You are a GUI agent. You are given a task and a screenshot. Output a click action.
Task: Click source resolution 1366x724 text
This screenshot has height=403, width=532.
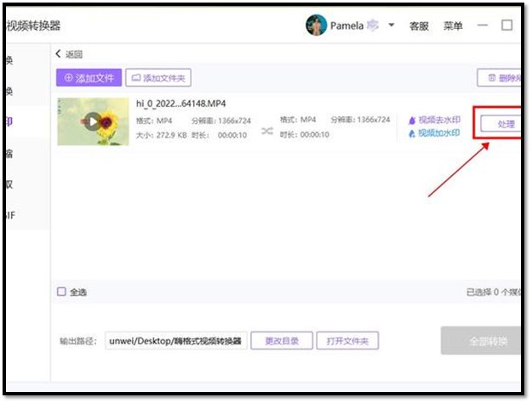(x=234, y=121)
